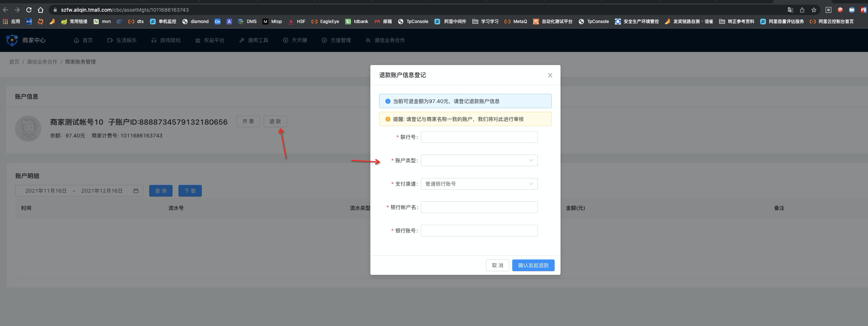This screenshot has height=326, width=868.
Task: Click the 确认发起退款 button
Action: (x=533, y=265)
